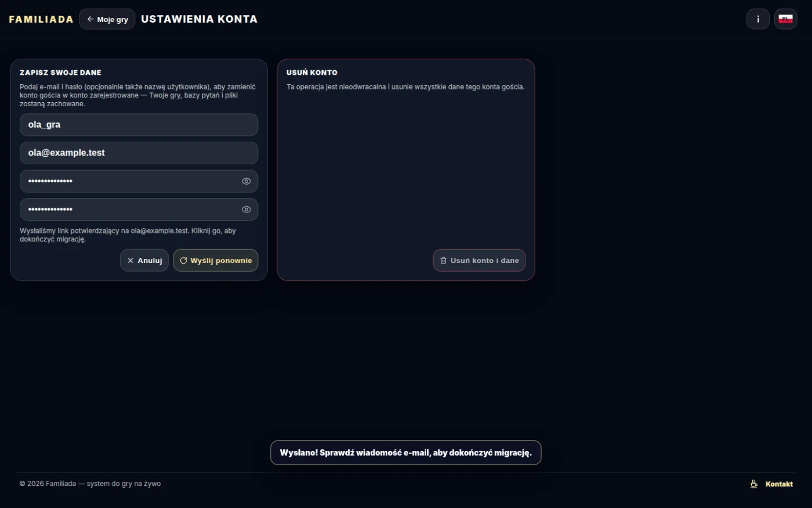Click Wyślij ponownie button

(x=216, y=261)
